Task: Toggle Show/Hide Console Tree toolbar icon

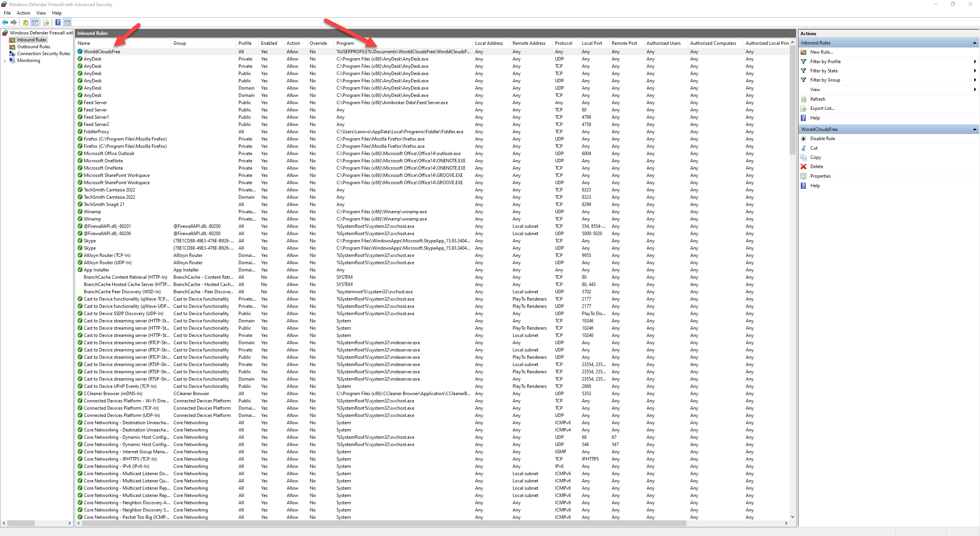Action: [x=34, y=22]
